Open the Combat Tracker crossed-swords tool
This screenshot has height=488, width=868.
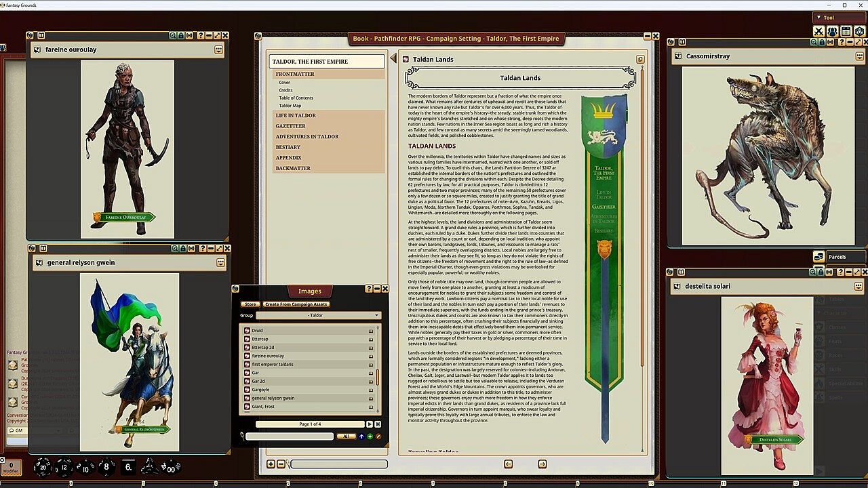(x=818, y=31)
